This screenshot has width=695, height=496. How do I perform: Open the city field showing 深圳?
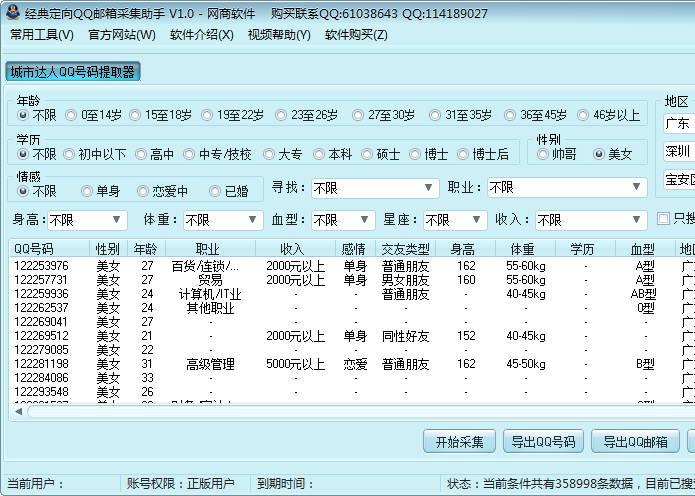[x=679, y=152]
